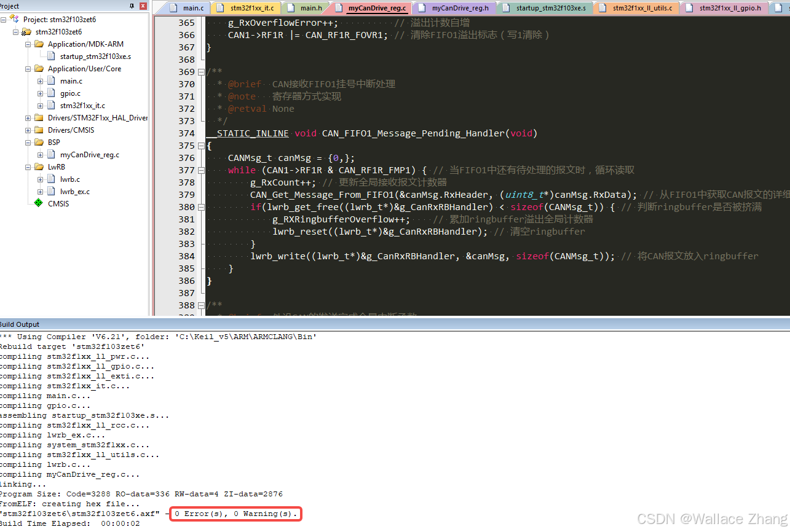Image resolution: width=790 pixels, height=532 pixels.
Task: Click the green CMSIS component diamond icon
Action: click(39, 203)
